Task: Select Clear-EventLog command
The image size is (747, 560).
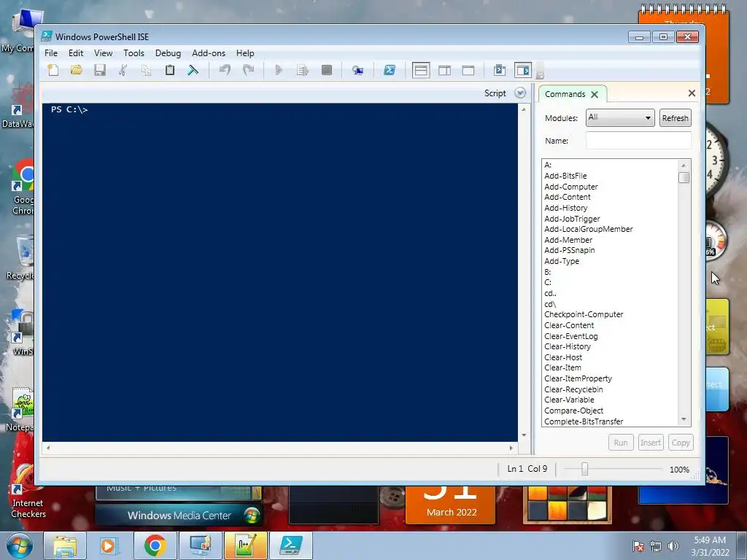Action: (570, 335)
